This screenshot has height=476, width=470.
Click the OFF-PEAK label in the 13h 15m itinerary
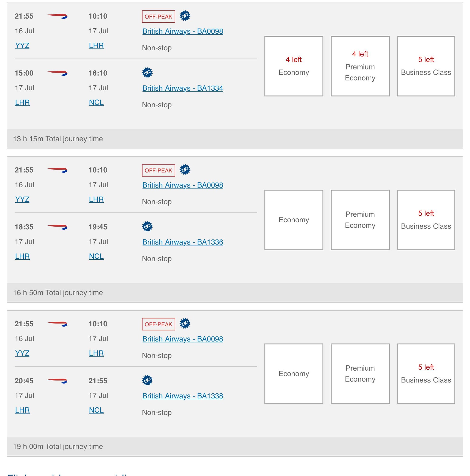[158, 16]
